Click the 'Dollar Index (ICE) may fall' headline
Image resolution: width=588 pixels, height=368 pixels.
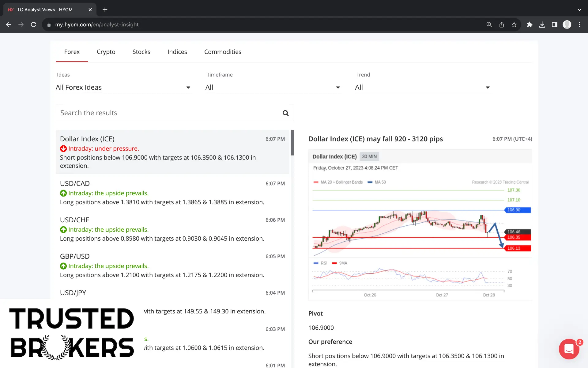point(375,139)
